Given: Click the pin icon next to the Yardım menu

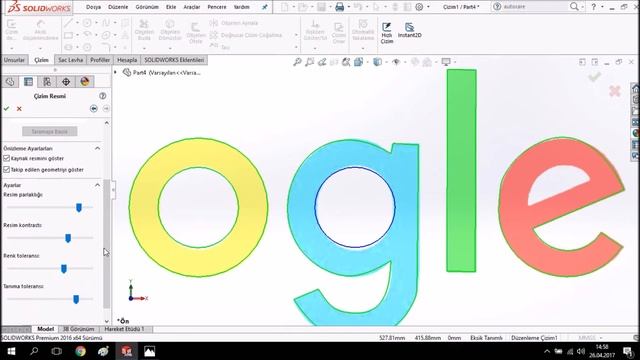Looking at the screenshot, I should coord(264,7).
